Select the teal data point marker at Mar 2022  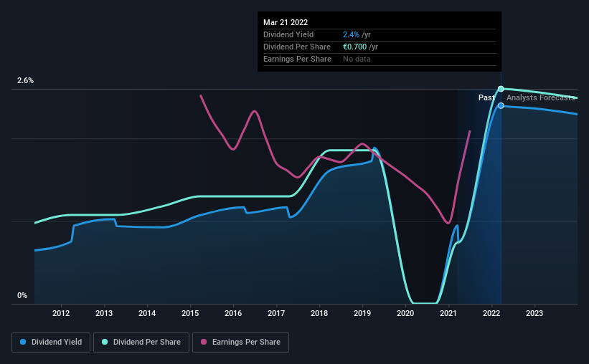(501, 89)
